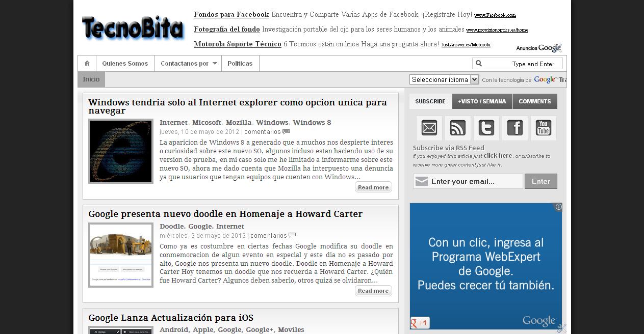Click the date 'miércoles, 9 de mayo de 2012'
The height and width of the screenshot is (334, 644).
[202, 236]
